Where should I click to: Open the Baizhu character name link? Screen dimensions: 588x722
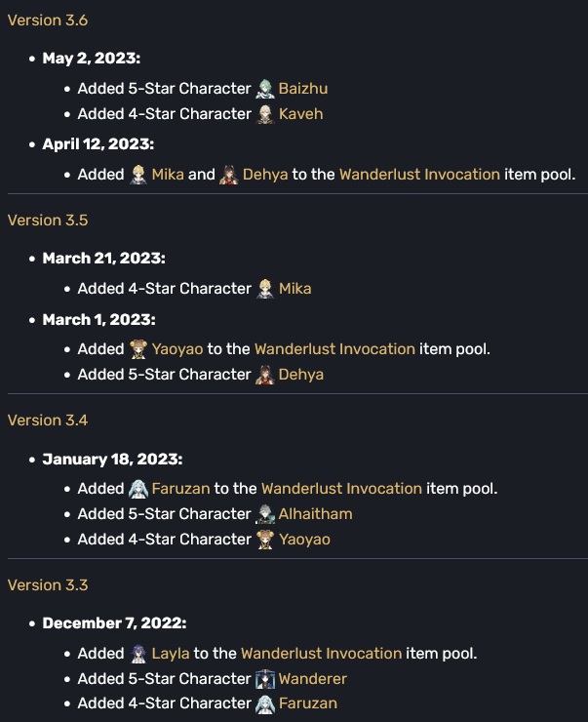tap(303, 89)
